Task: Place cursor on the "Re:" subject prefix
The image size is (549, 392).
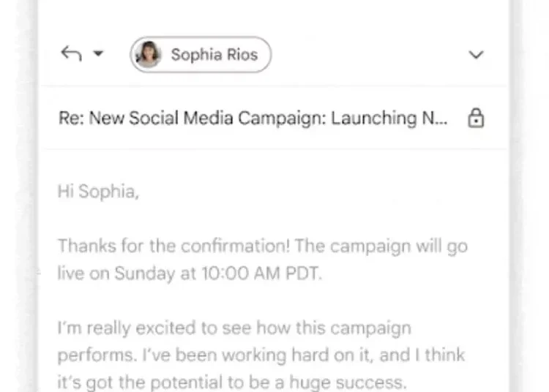Action: (x=70, y=118)
